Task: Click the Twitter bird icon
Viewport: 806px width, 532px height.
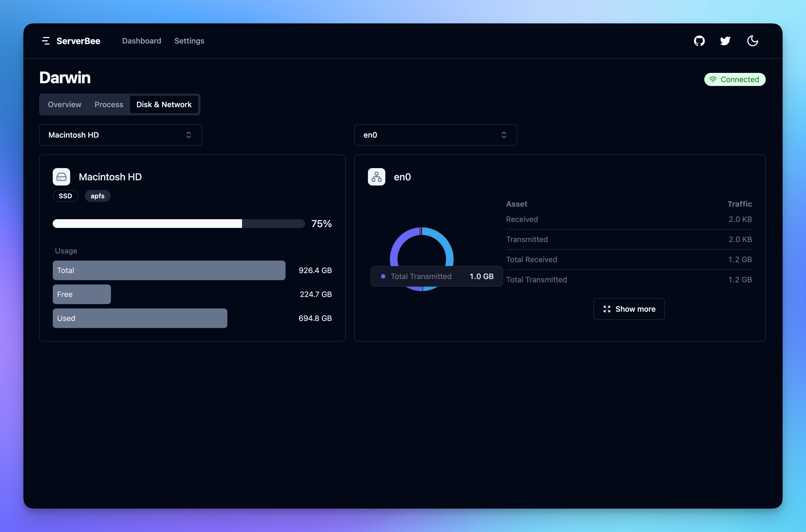Action: pos(725,41)
